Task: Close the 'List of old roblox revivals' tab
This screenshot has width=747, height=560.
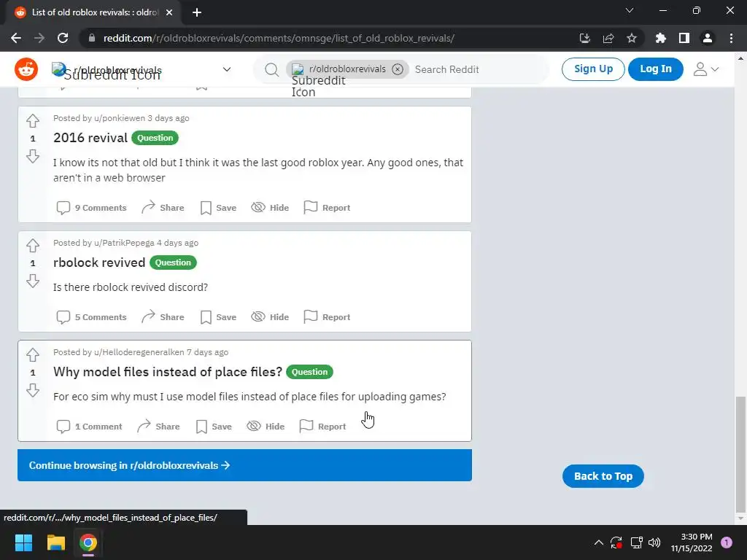Action: pos(169,12)
